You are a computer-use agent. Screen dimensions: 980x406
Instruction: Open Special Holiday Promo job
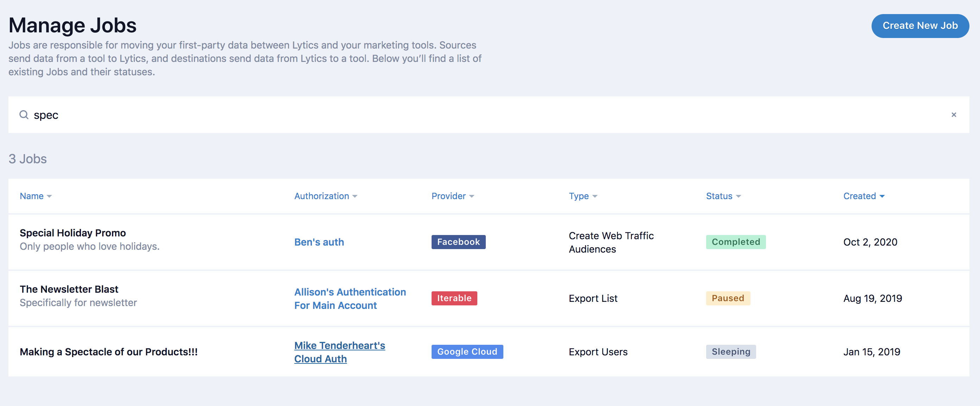click(73, 233)
